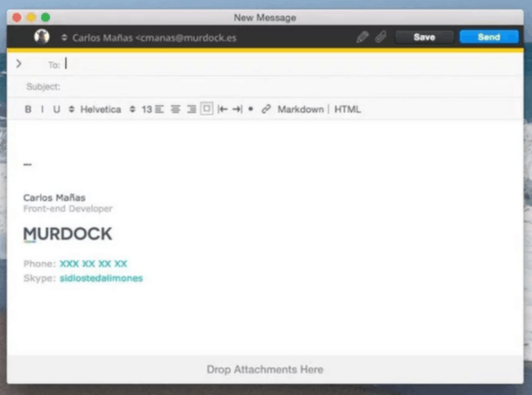Click the boxed square formatting icon

coord(206,109)
